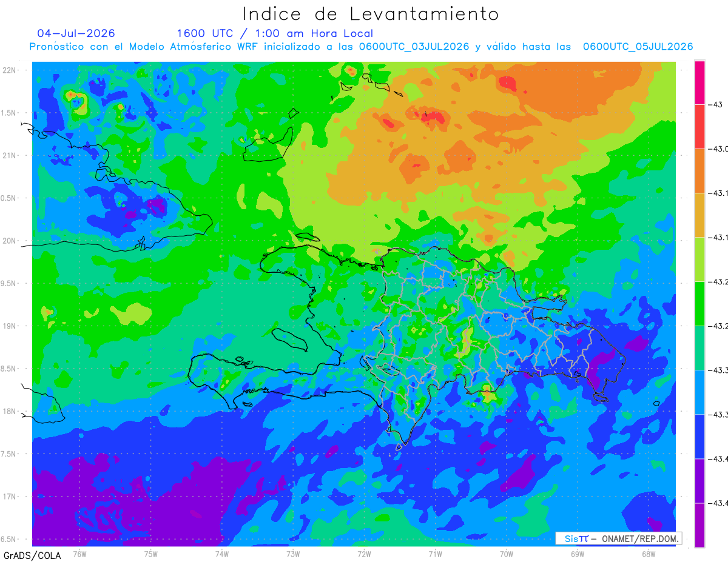Click the '70W' longitude label
Screen dimensions: 728x562
(507, 554)
